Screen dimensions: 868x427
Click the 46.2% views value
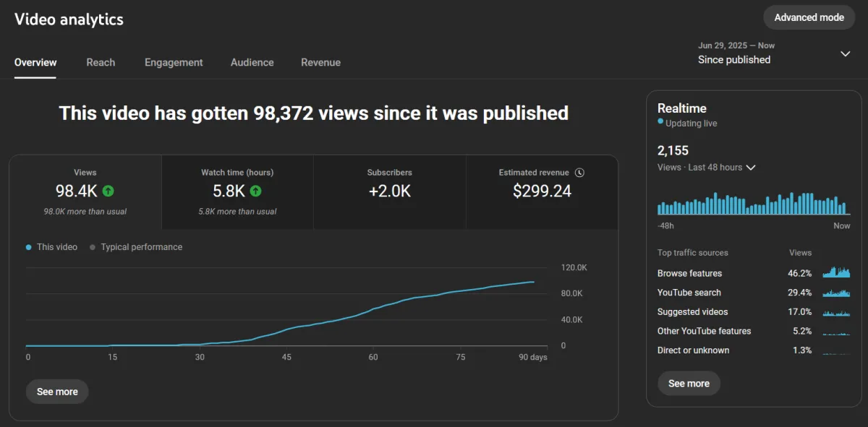pyautogui.click(x=800, y=273)
